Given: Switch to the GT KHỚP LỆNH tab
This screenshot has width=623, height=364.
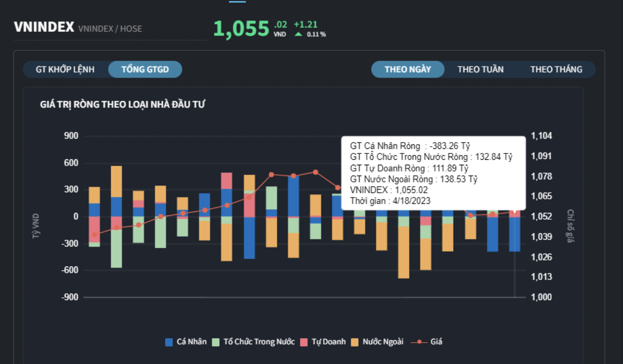Looking at the screenshot, I should click(65, 69).
